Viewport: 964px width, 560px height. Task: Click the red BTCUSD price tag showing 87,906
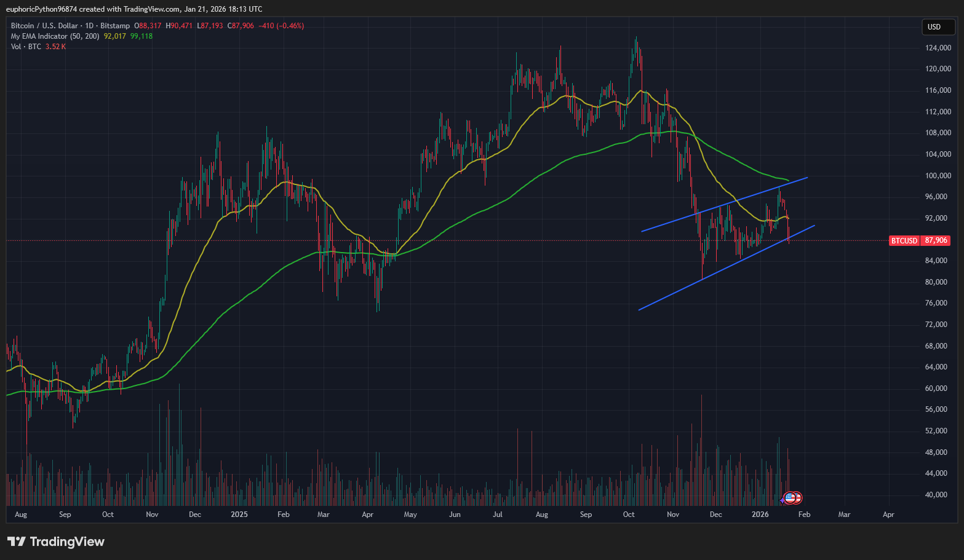[x=919, y=240]
